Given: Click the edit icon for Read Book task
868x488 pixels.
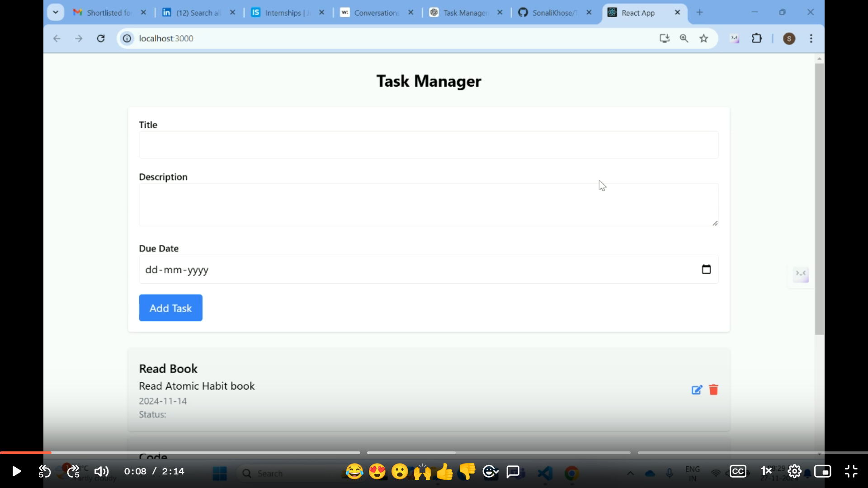Looking at the screenshot, I should pos(697,390).
